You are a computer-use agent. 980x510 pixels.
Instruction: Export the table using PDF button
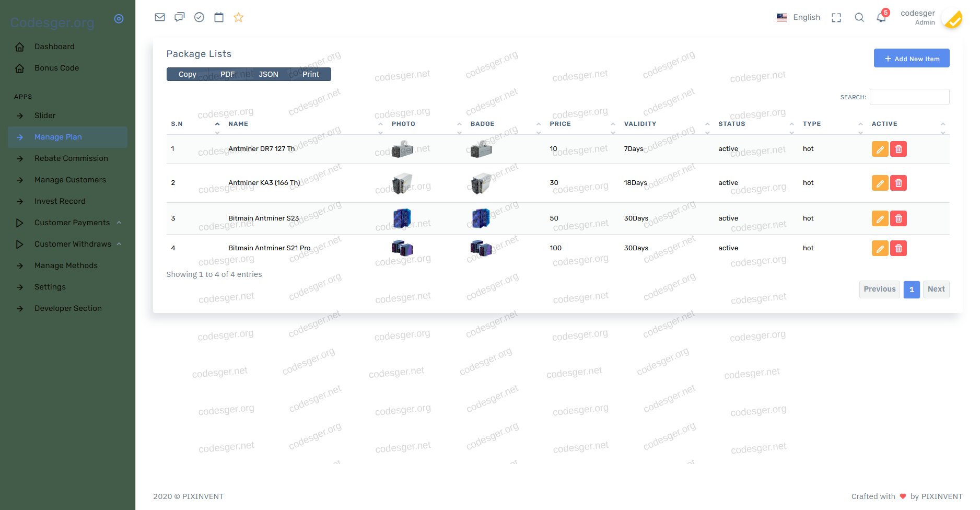[227, 74]
